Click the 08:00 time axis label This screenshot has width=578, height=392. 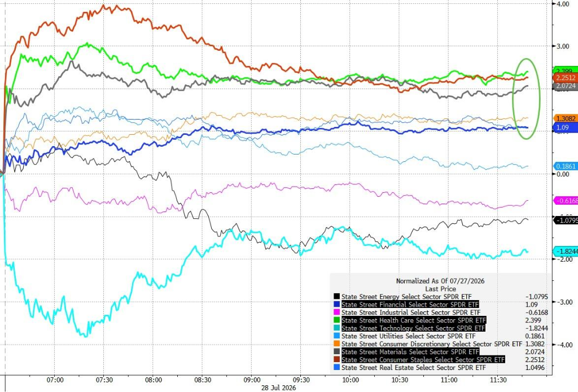coord(154,380)
